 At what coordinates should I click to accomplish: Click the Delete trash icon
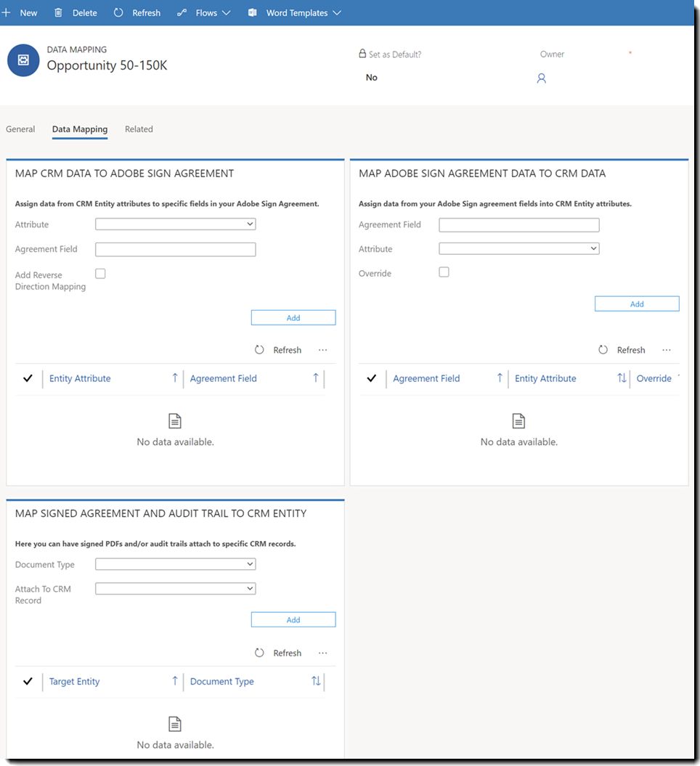(x=58, y=12)
